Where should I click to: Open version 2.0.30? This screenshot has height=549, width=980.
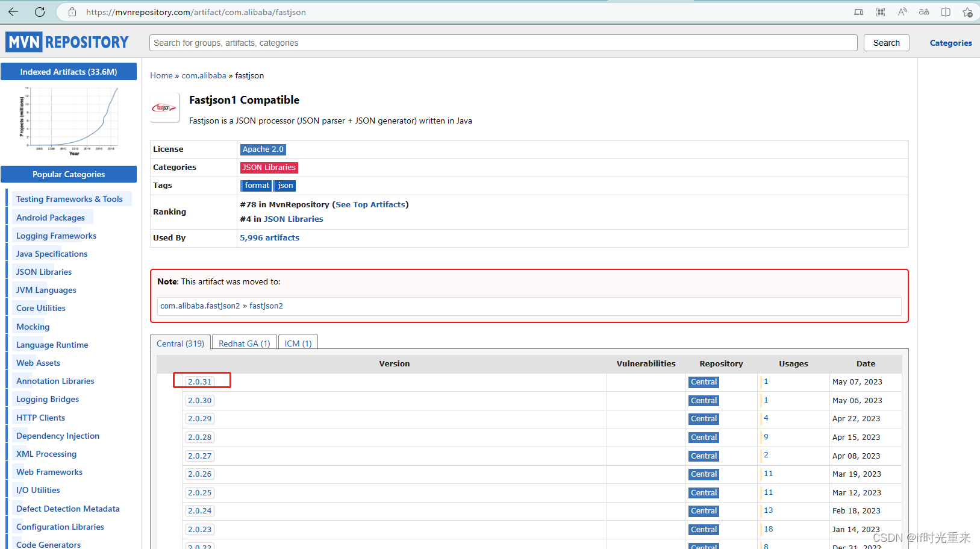[x=199, y=401]
